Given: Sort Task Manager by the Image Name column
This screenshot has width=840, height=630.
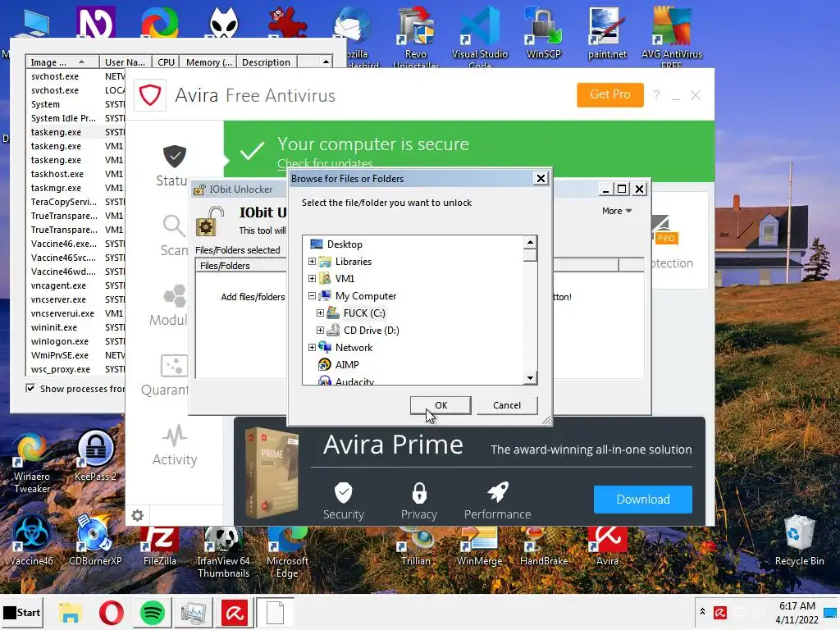Looking at the screenshot, I should coord(62,62).
